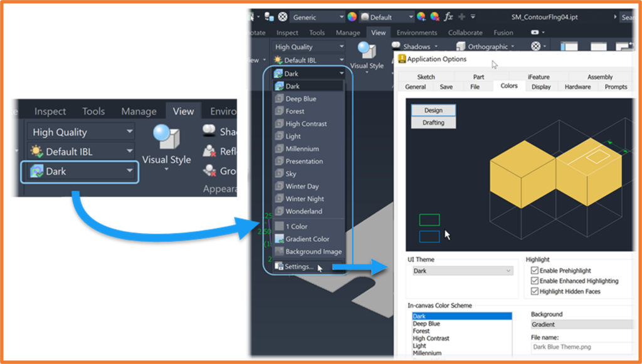642x364 pixels.
Task: Click the checkered sphere icon left of the Generic dropdown
Action: click(283, 17)
